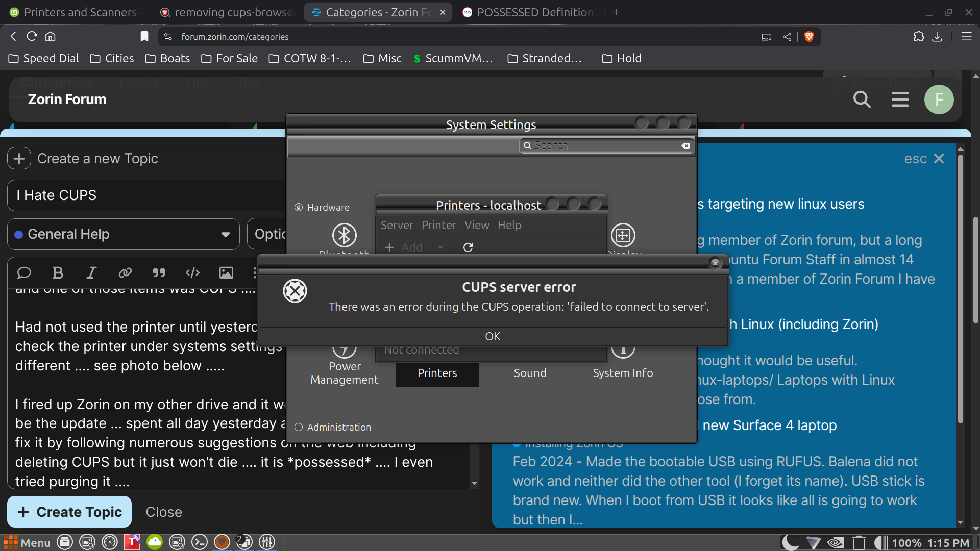Toggle the Hardware section radio button
This screenshot has width=980, height=551.
pos(299,207)
